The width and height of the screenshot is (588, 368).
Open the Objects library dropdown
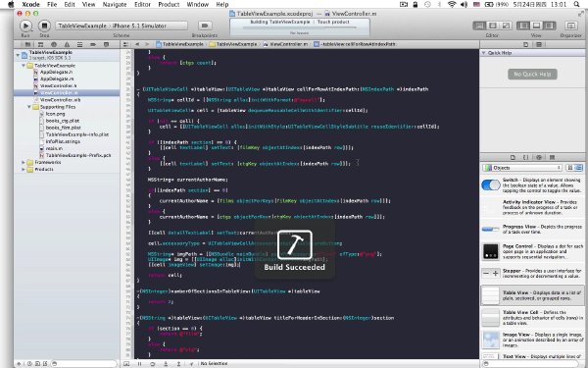(x=522, y=168)
